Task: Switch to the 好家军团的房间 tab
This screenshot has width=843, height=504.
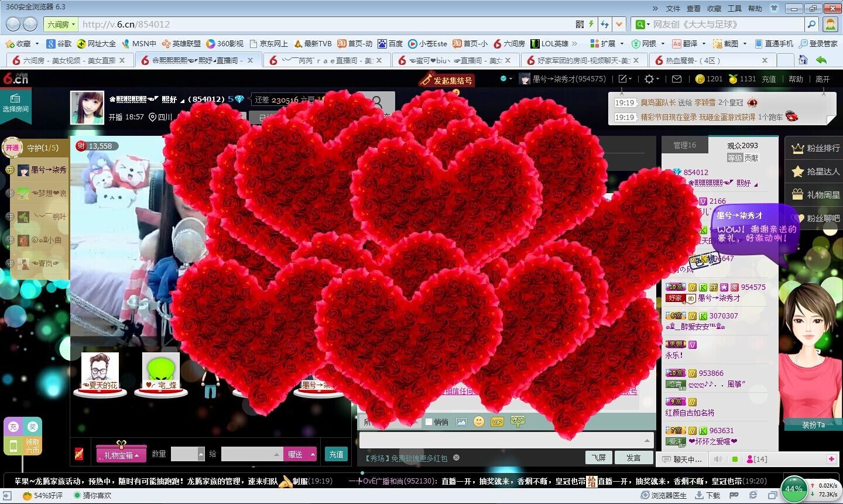Action: coord(584,60)
